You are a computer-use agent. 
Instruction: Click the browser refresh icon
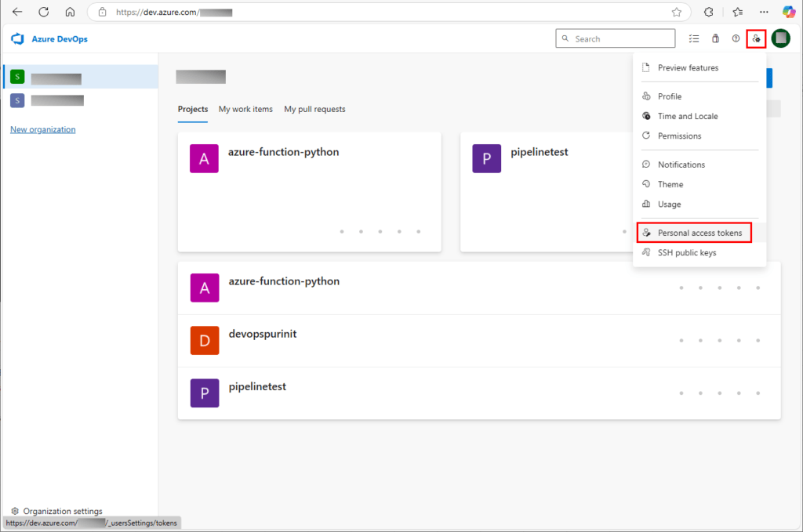pos(44,12)
